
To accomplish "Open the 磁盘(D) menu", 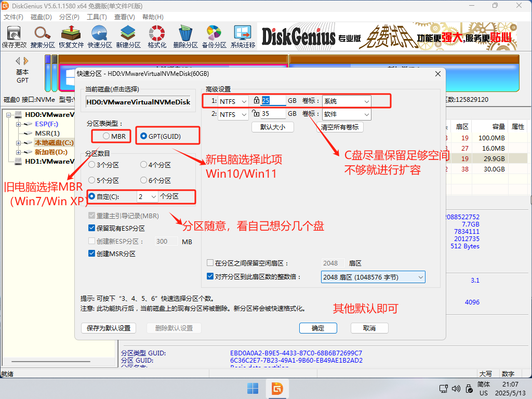I will point(41,17).
